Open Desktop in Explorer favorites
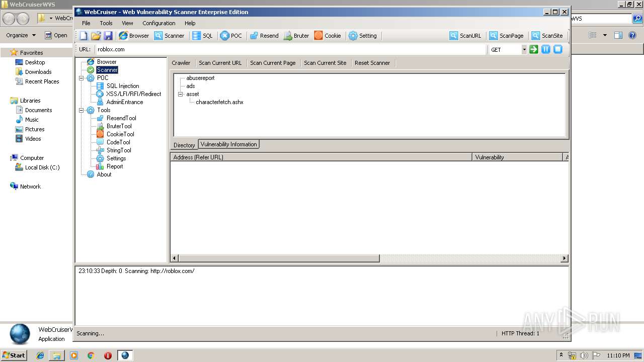The width and height of the screenshot is (644, 362). coord(35,62)
